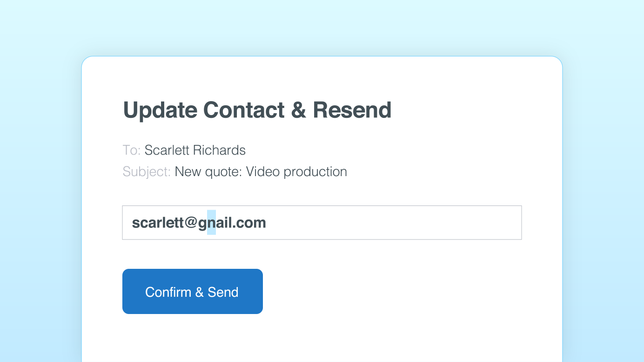Viewport: 644px width, 362px height.
Task: Click the first name Scarlett in recipient line
Action: 167,150
